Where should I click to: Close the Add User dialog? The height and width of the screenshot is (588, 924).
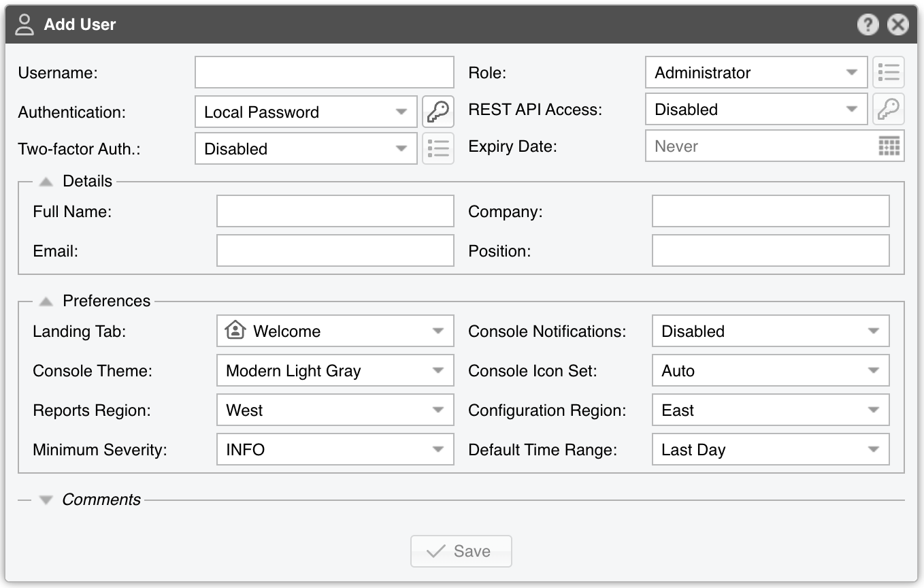[898, 25]
